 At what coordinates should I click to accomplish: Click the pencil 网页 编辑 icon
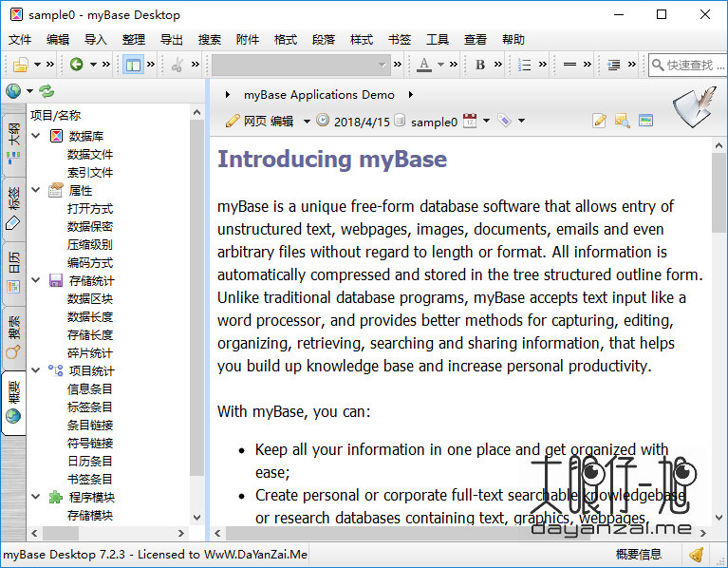233,122
